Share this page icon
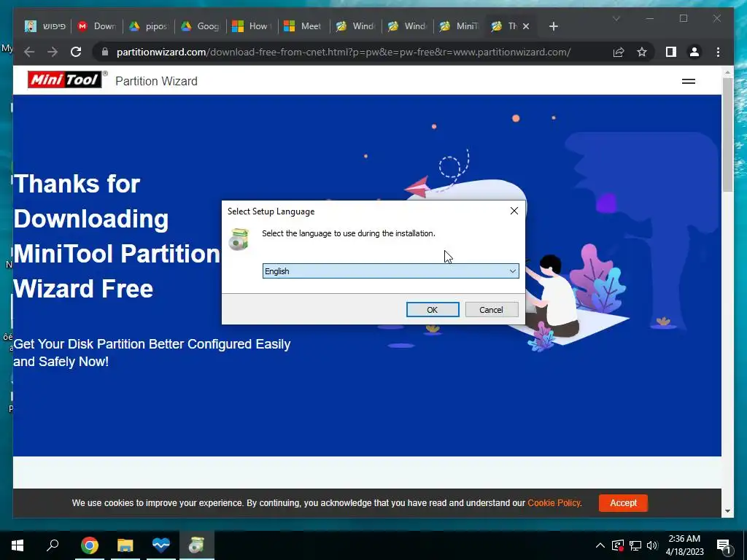The width and height of the screenshot is (747, 560). coord(619,52)
